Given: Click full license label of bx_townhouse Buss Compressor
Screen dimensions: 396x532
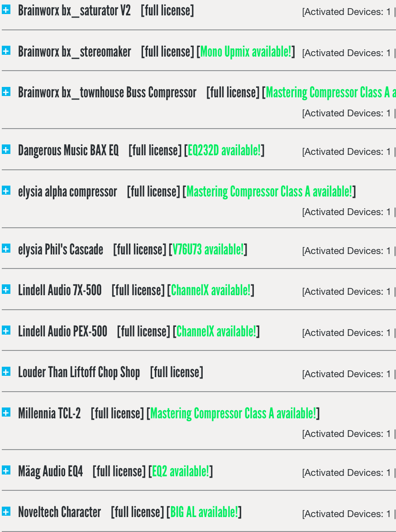Looking at the screenshot, I should click(x=233, y=93).
